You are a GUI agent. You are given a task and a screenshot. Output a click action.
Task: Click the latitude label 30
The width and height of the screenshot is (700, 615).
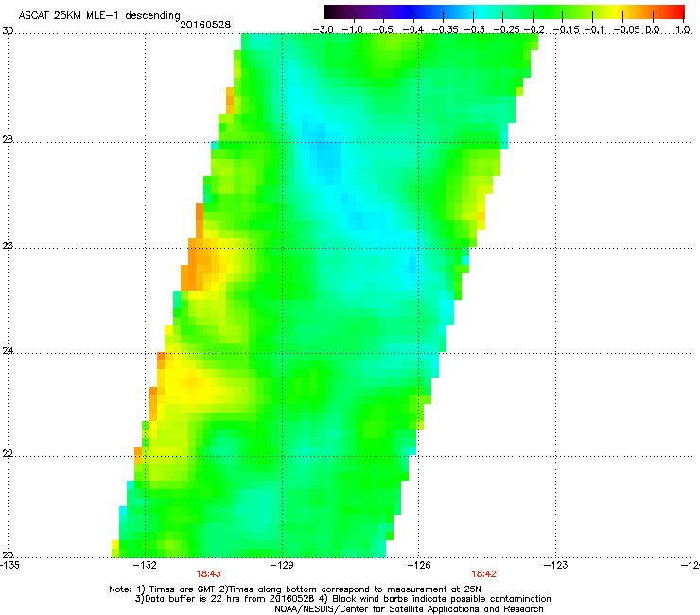coord(8,31)
